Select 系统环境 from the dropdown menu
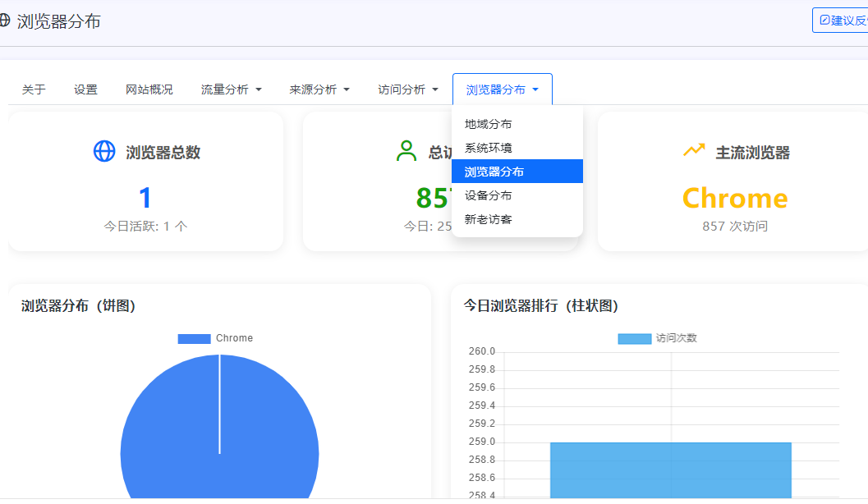 pyautogui.click(x=517, y=148)
